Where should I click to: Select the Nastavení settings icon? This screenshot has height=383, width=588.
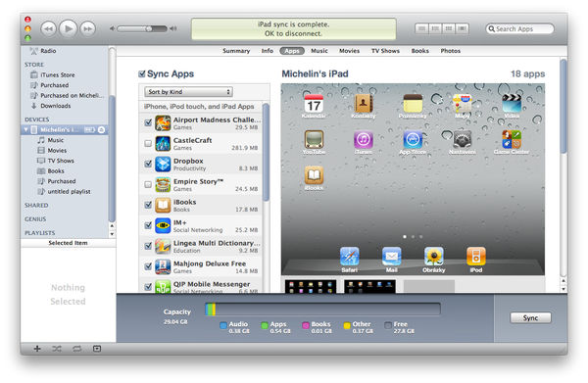[x=462, y=140]
